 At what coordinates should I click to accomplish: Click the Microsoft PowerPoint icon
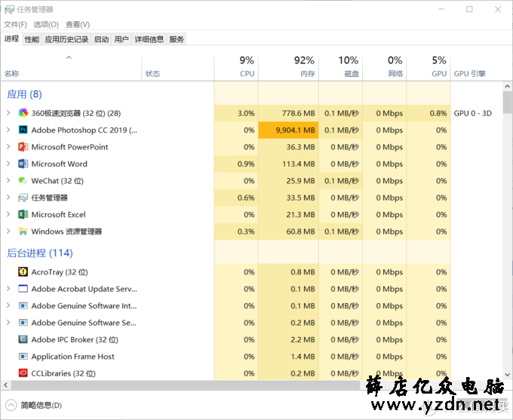click(23, 147)
